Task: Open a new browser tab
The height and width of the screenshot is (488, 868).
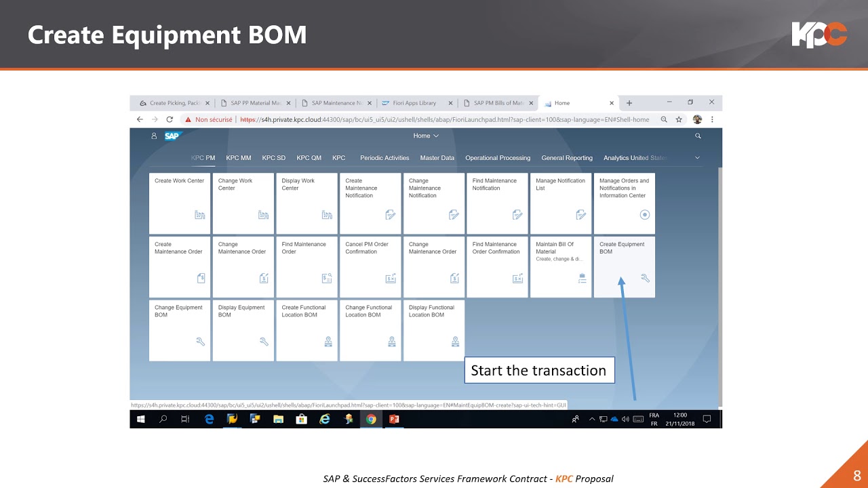Action: (x=629, y=103)
